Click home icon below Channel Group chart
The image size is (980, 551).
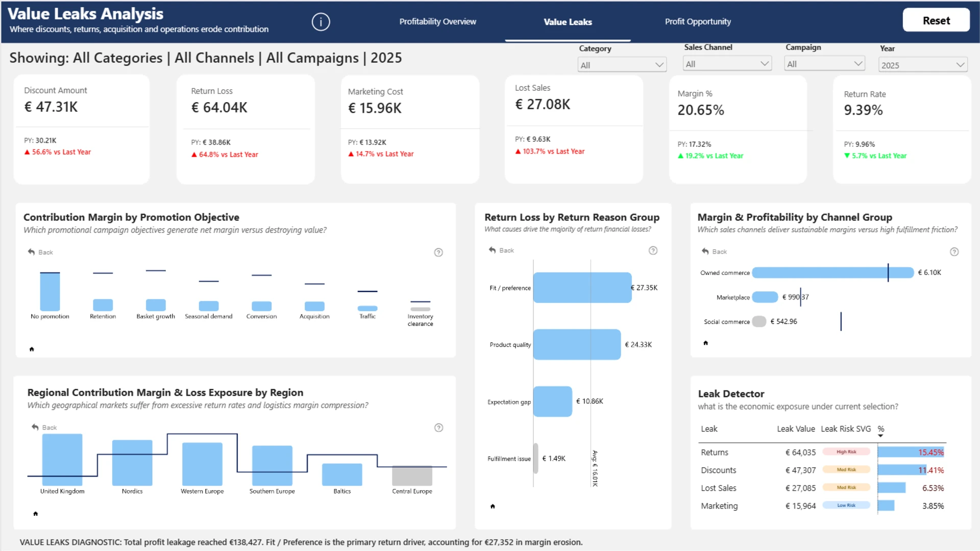pyautogui.click(x=705, y=343)
